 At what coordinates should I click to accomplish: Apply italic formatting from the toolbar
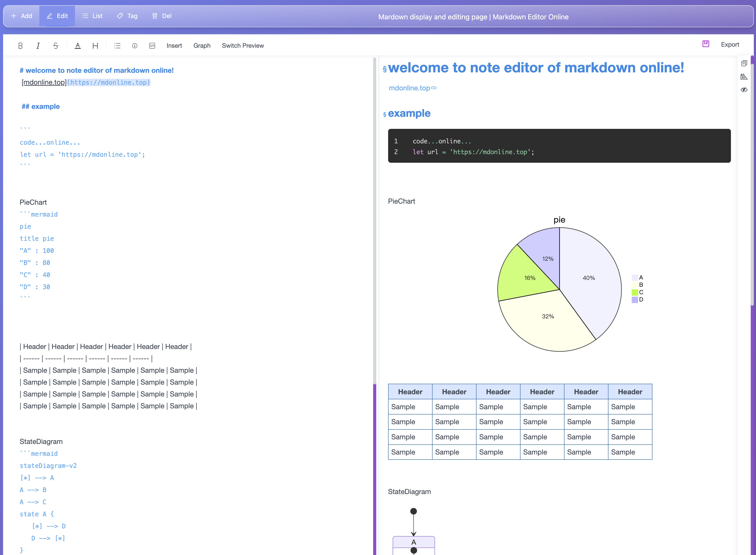(38, 46)
